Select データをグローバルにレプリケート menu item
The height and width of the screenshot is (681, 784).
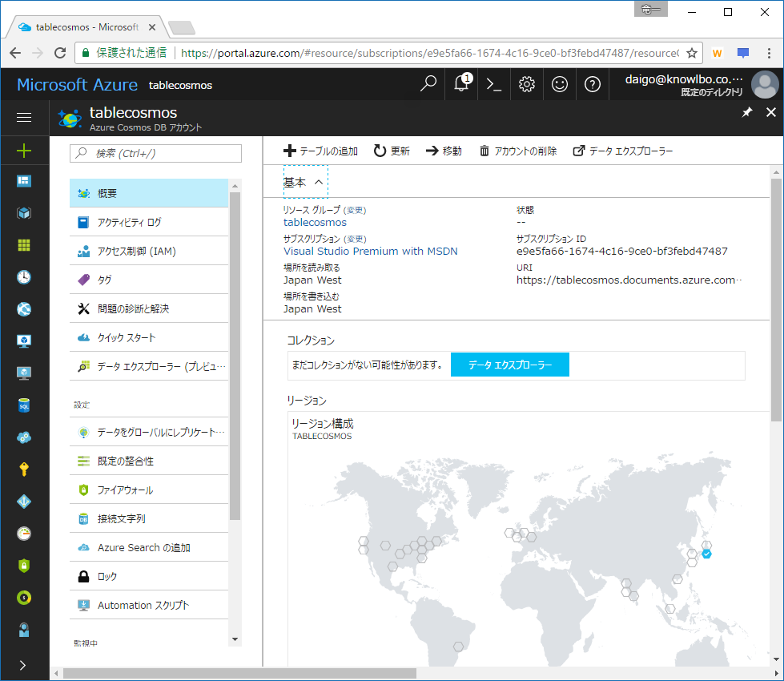tap(149, 432)
